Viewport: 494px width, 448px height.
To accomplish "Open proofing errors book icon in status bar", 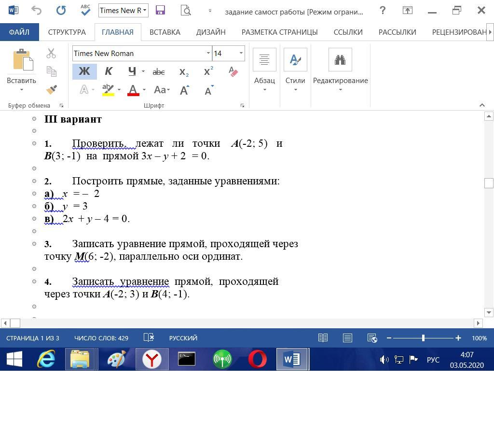I will (x=149, y=337).
